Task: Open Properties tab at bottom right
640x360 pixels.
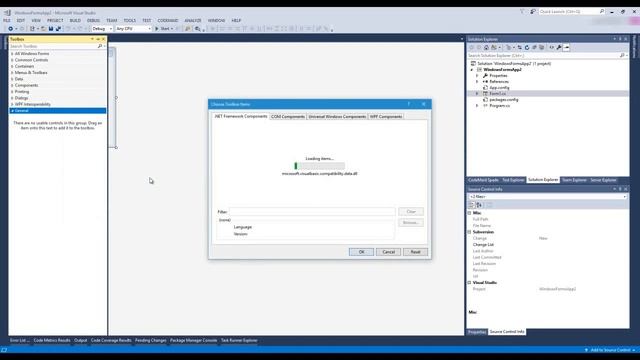Action: 477,332
